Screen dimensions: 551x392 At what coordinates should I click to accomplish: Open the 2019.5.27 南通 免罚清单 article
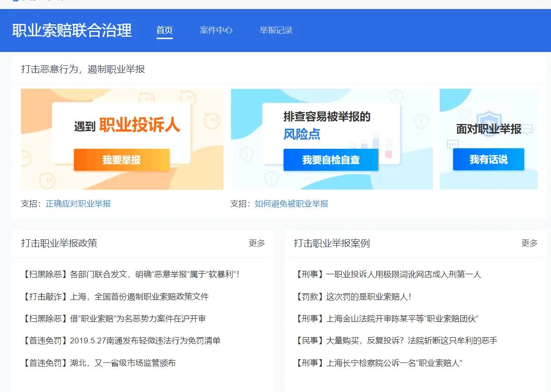(x=121, y=340)
